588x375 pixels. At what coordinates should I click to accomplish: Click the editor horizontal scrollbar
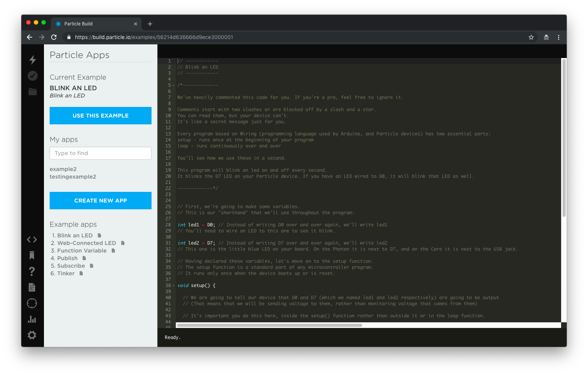269,325
